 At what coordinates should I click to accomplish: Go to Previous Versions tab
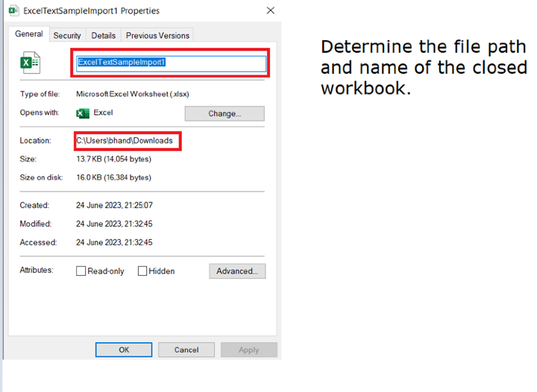point(157,35)
